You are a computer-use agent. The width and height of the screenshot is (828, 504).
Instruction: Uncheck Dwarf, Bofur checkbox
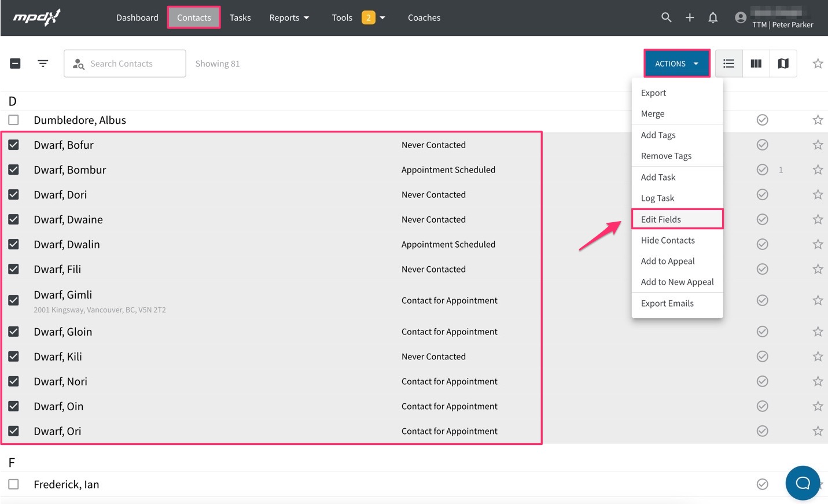point(14,145)
